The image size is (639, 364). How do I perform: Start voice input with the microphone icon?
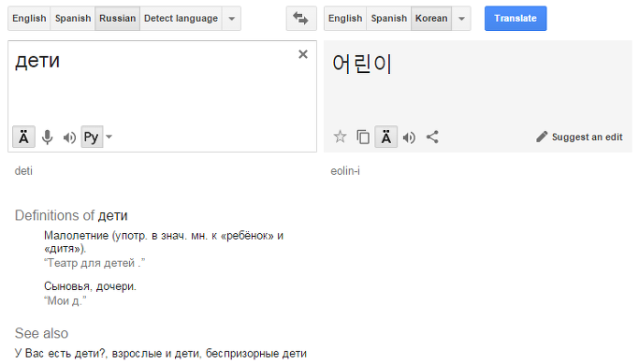pyautogui.click(x=48, y=138)
